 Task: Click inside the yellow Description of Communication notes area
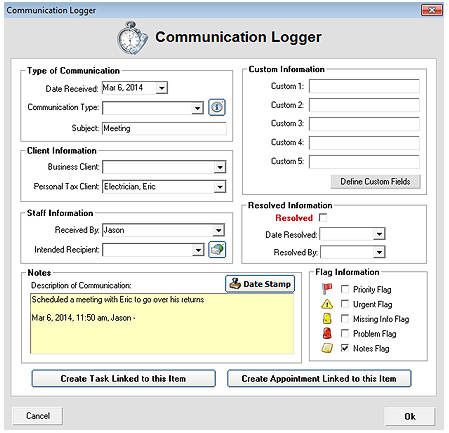click(162, 323)
